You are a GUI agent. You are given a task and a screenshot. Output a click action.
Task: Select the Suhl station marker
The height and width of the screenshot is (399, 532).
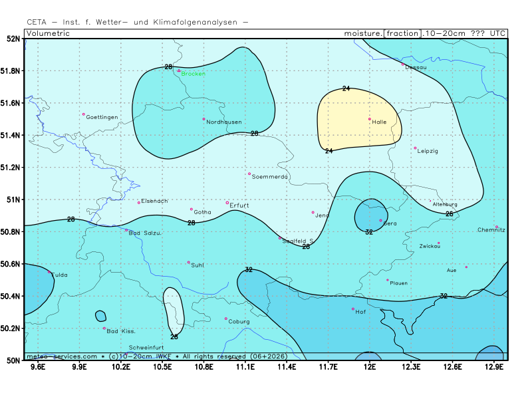pos(188,262)
